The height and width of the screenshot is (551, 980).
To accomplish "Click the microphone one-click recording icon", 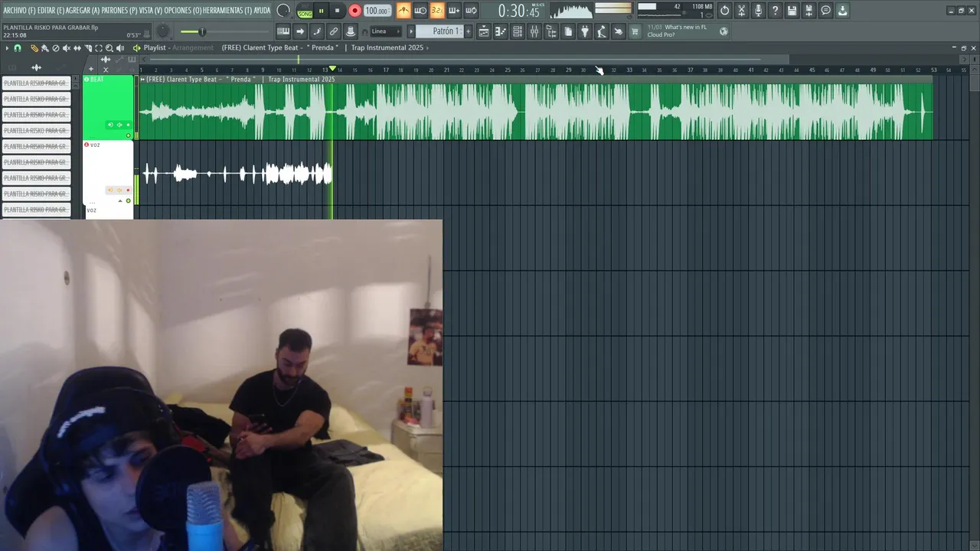I will 759,11.
